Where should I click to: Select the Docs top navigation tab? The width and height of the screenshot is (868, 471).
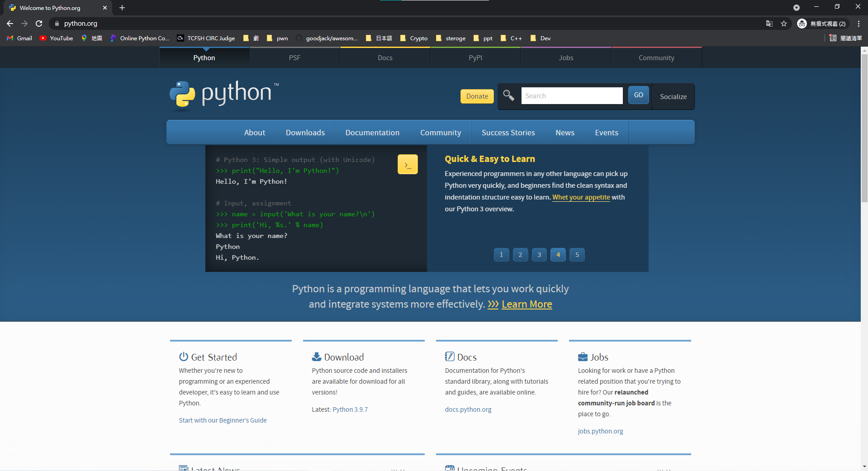(x=385, y=57)
